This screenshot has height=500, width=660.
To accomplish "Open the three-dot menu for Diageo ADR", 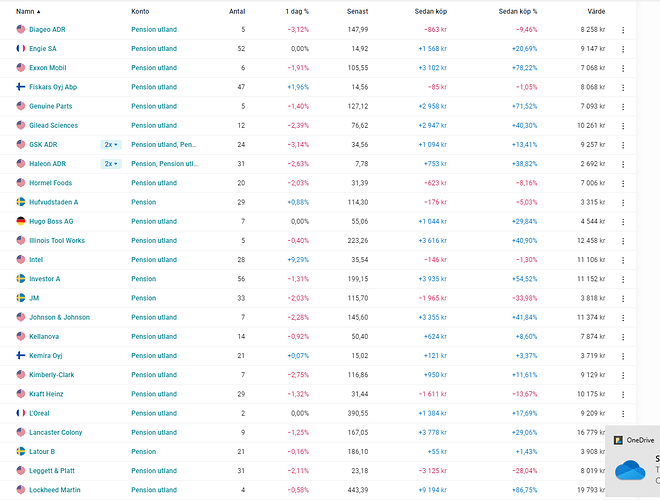I will click(x=623, y=30).
